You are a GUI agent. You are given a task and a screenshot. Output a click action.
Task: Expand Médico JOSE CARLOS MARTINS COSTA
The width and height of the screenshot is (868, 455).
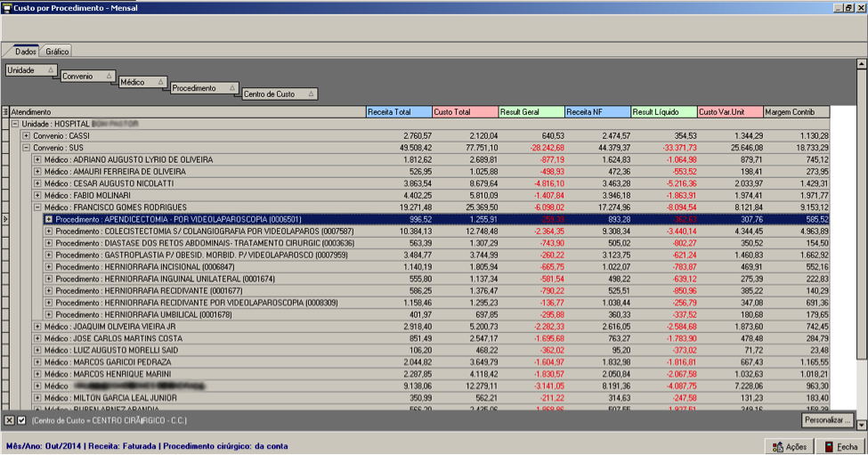37,338
